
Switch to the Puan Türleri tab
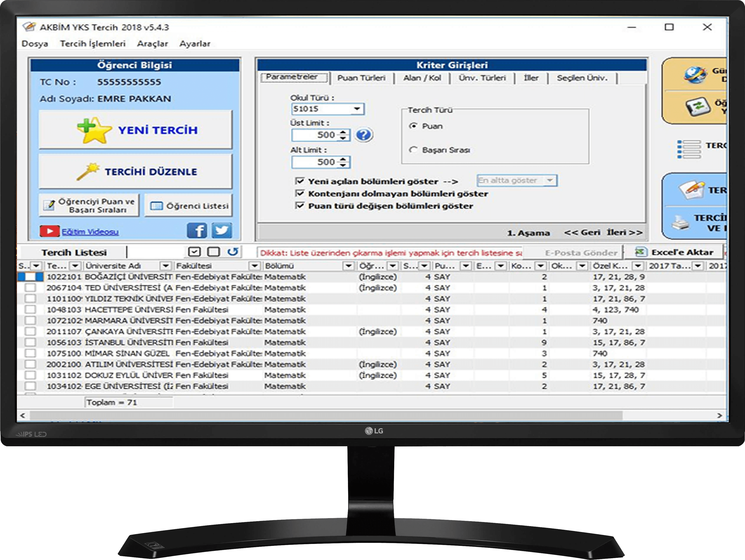pyautogui.click(x=361, y=78)
